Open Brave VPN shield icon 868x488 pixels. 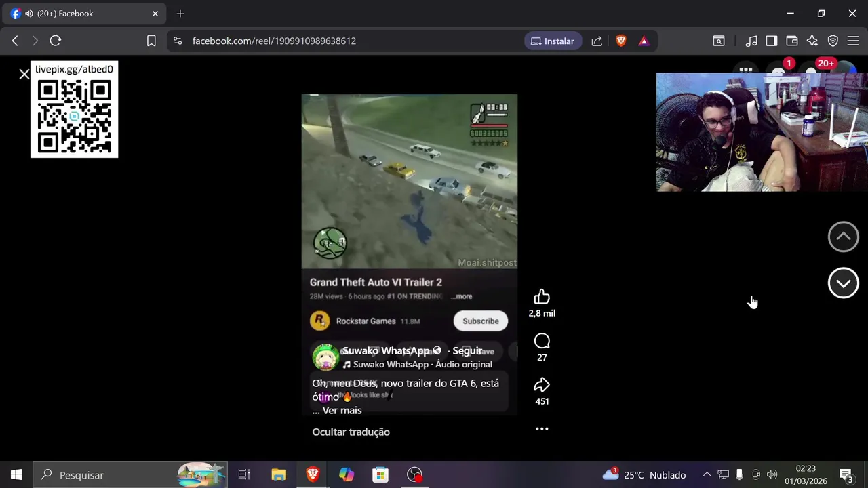coord(833,41)
